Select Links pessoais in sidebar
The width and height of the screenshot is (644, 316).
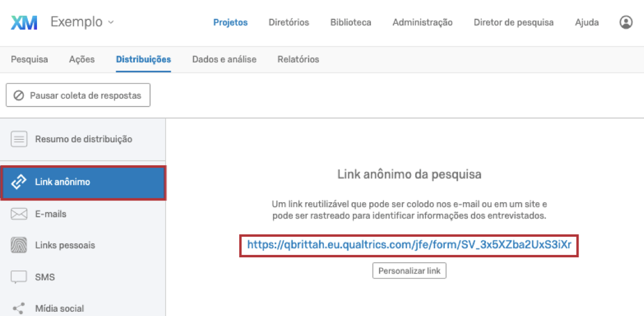pyautogui.click(x=83, y=245)
